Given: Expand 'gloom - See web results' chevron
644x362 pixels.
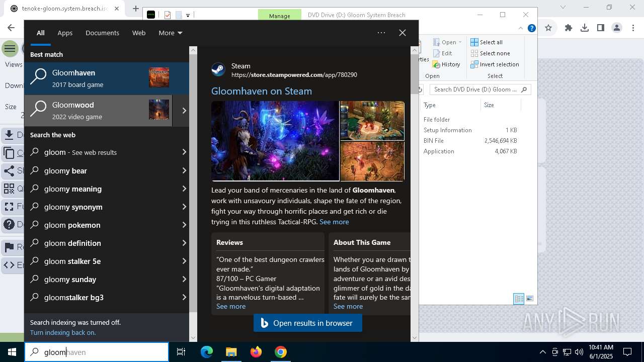Looking at the screenshot, I should (184, 152).
